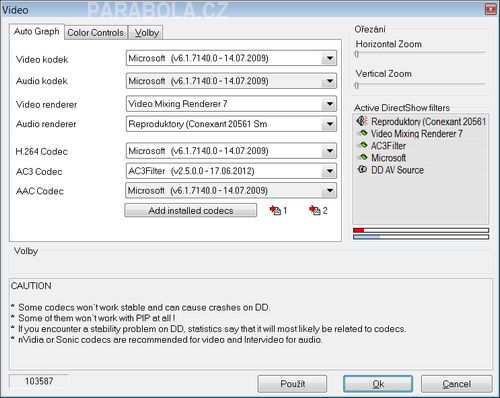Viewport: 500px width, 398px height.
Task: Switch to the Color Controls tab
Action: click(96, 33)
